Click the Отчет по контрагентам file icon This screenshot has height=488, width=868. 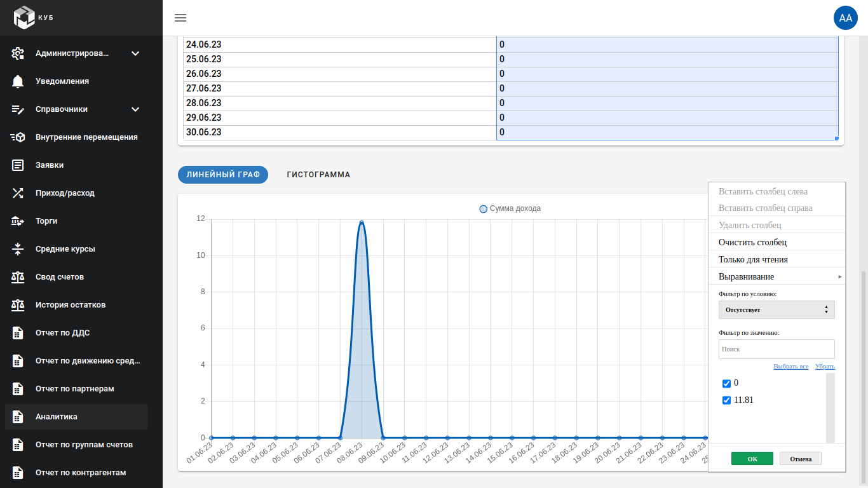18,473
